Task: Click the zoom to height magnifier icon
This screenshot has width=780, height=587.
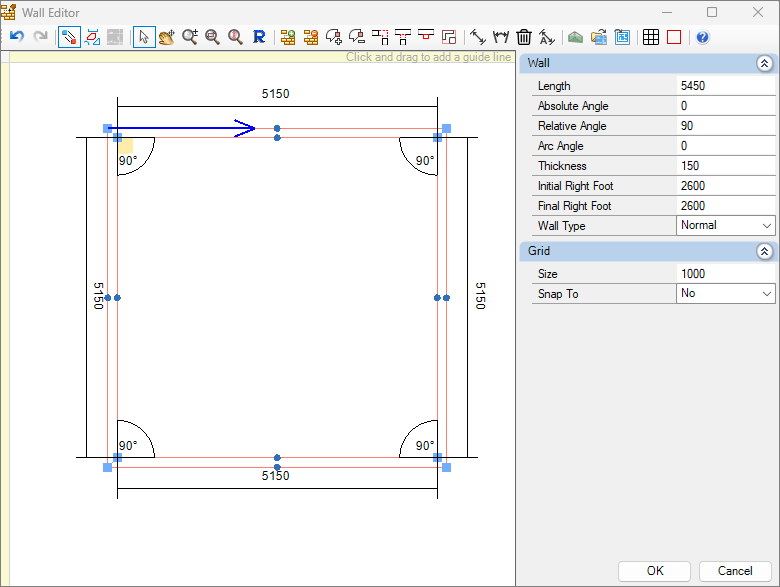Action: coord(235,37)
